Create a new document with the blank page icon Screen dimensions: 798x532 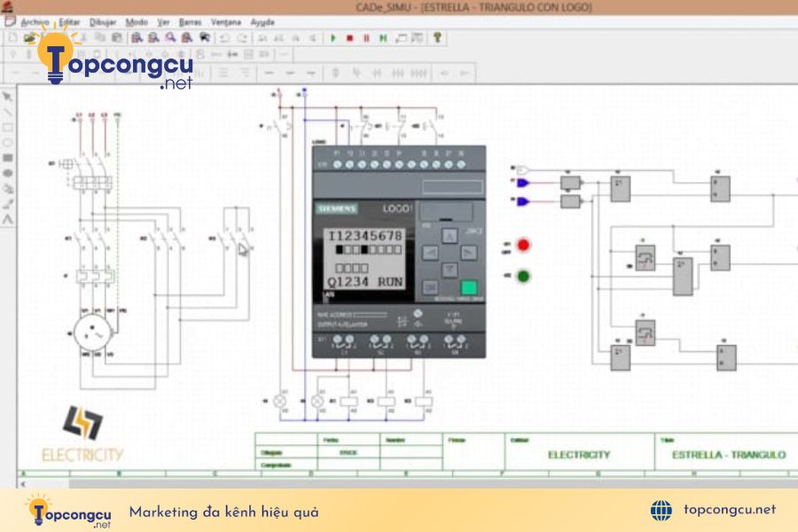(x=13, y=37)
